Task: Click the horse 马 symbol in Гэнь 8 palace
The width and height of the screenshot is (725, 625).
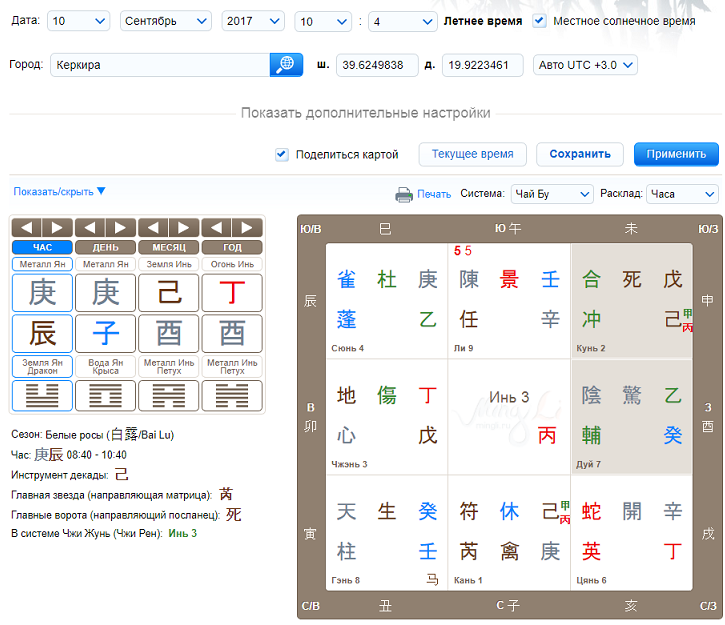Action: coord(432,579)
